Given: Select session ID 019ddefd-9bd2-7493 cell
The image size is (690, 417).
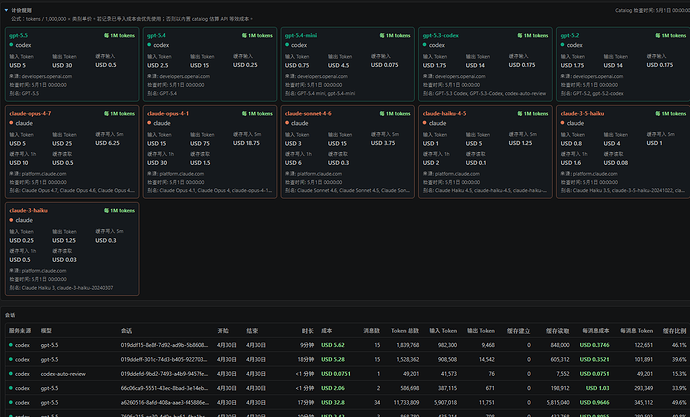Looking at the screenshot, I should (x=164, y=374).
